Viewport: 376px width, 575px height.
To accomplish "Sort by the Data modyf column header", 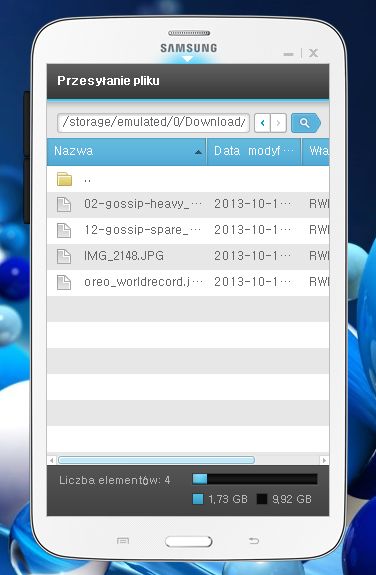I will pos(254,151).
